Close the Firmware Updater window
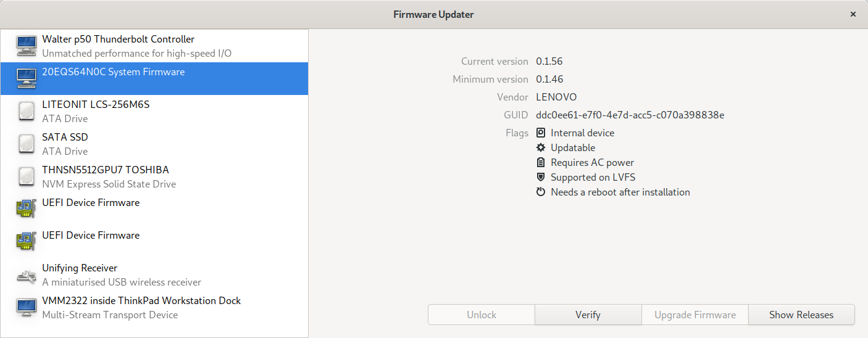This screenshot has width=868, height=338. point(853,14)
